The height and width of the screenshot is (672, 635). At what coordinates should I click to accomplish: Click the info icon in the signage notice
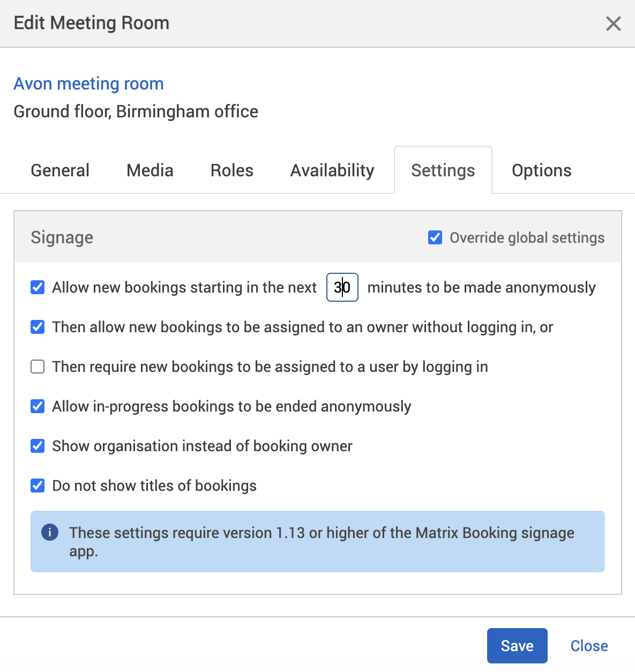click(49, 532)
